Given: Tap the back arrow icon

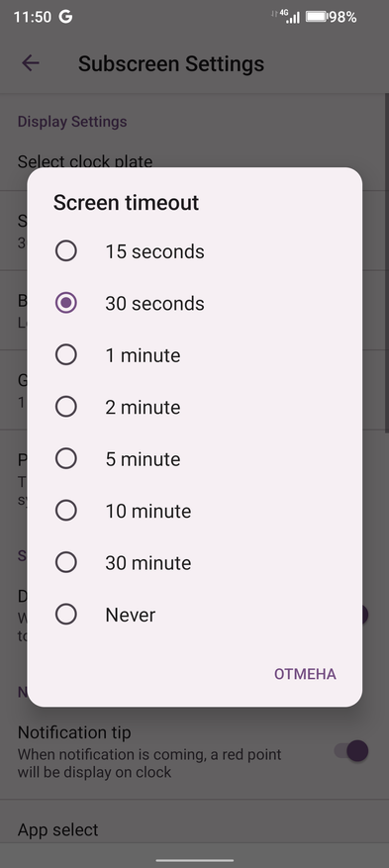Looking at the screenshot, I should pos(30,63).
